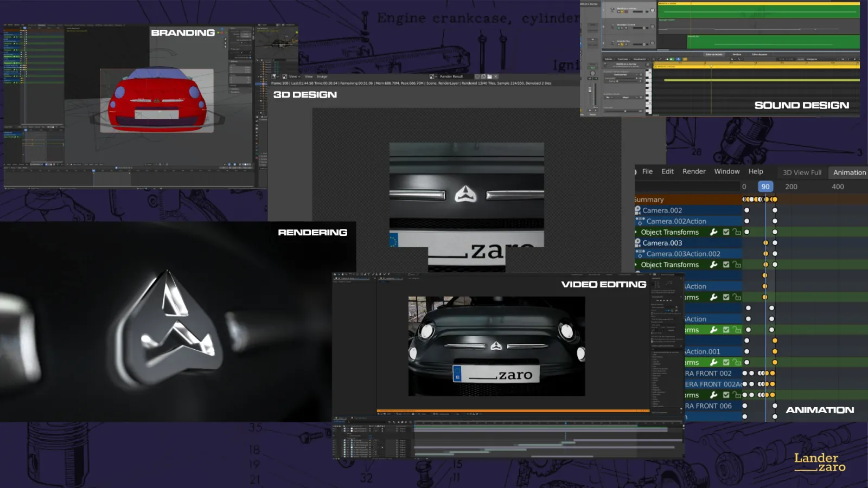
Task: Click unlink X icon beside Render Result
Action: 496,76
